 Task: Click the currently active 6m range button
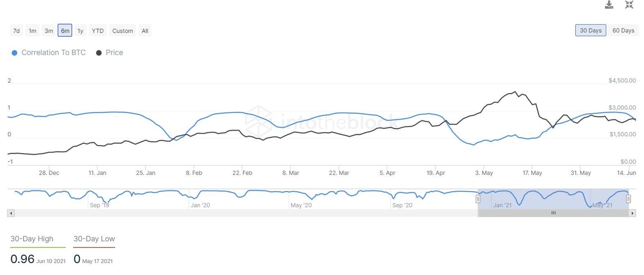pos(65,30)
